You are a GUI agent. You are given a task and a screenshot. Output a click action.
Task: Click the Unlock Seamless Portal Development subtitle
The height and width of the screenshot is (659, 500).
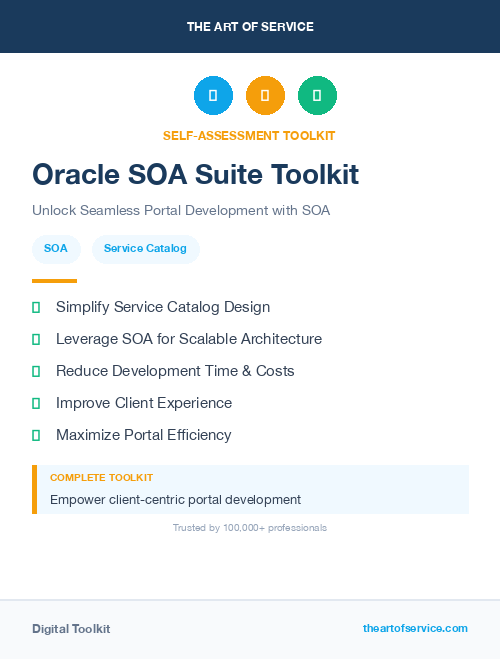tap(181, 210)
